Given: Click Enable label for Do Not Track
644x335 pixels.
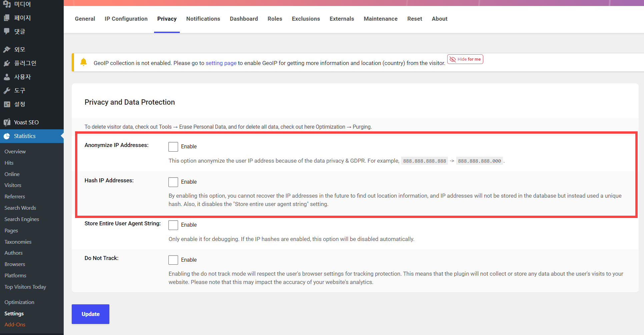Looking at the screenshot, I should 189,260.
